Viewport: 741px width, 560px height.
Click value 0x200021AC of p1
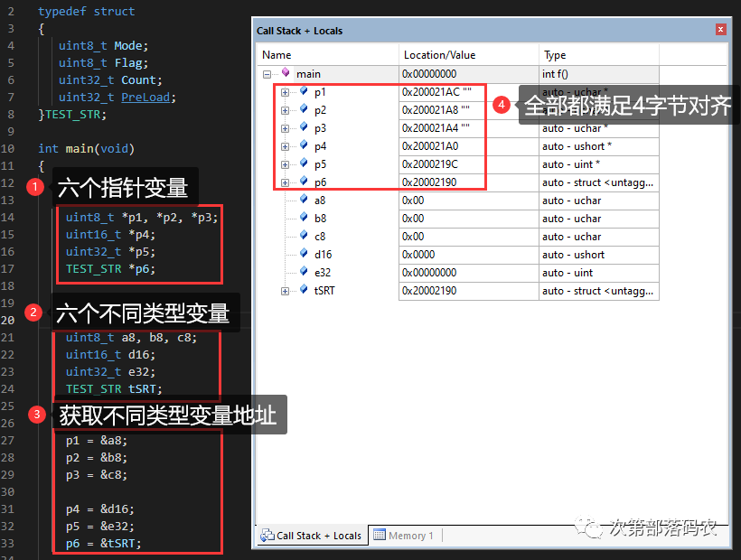430,92
